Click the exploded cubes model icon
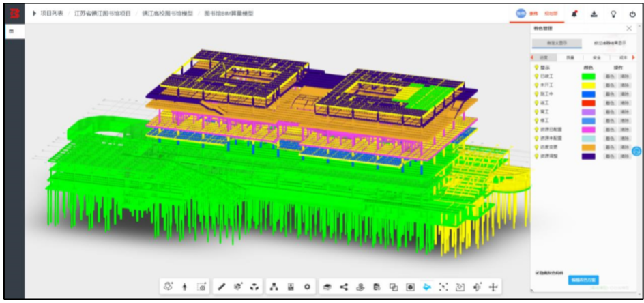The width and height of the screenshot is (644, 303). pyautogui.click(x=254, y=287)
